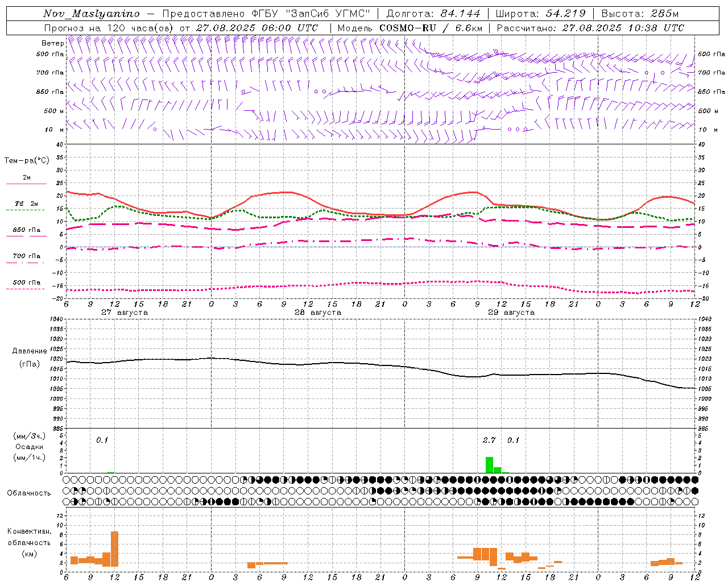728x582 pixels.
Task: Click the Осадки precipitation panel label
Action: pyautogui.click(x=29, y=447)
